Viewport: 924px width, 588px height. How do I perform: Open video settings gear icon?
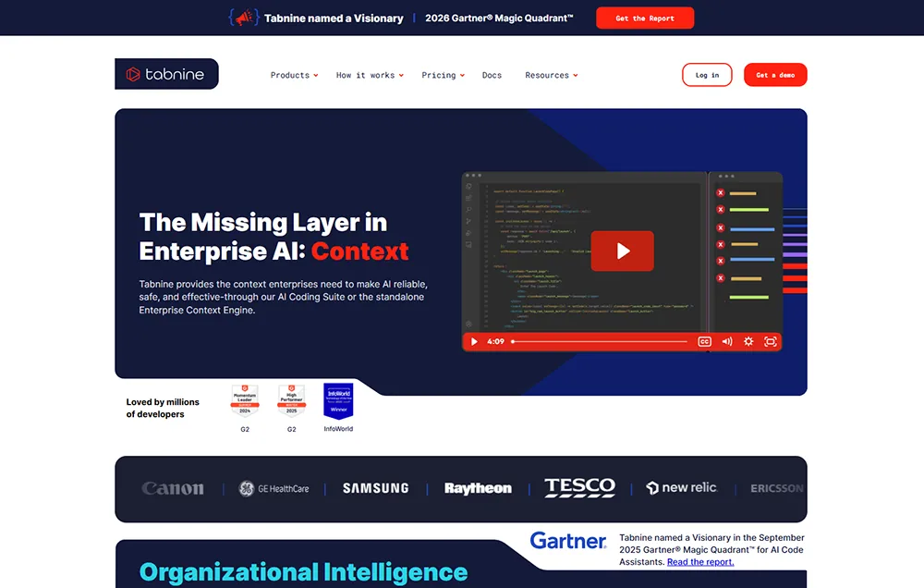tap(748, 341)
